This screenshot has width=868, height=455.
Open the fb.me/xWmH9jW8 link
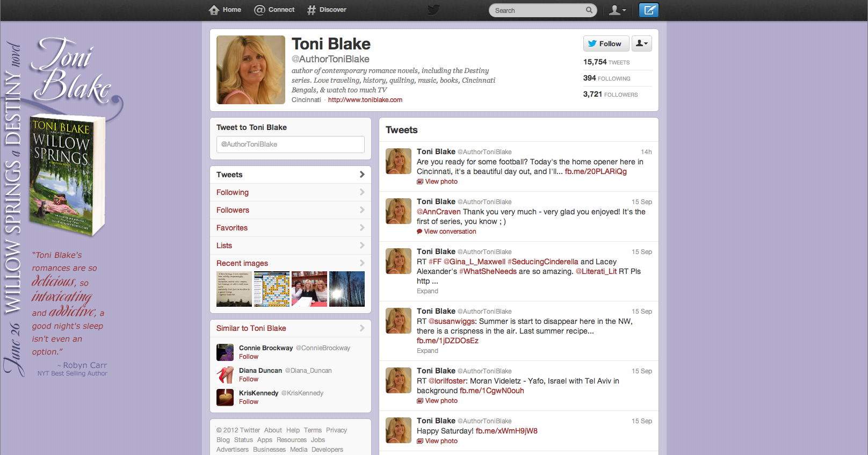click(x=507, y=431)
